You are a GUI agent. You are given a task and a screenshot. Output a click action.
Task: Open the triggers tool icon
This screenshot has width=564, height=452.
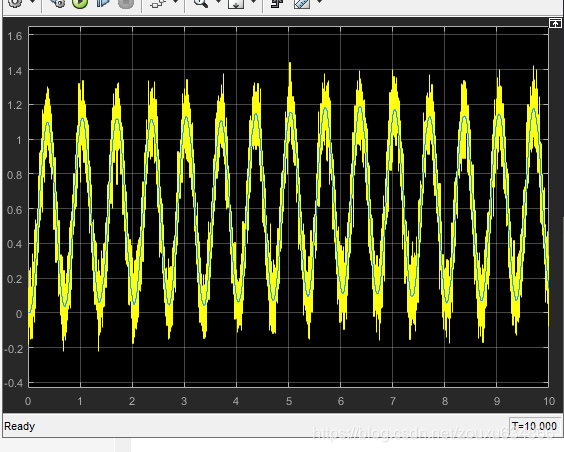coord(277,3)
